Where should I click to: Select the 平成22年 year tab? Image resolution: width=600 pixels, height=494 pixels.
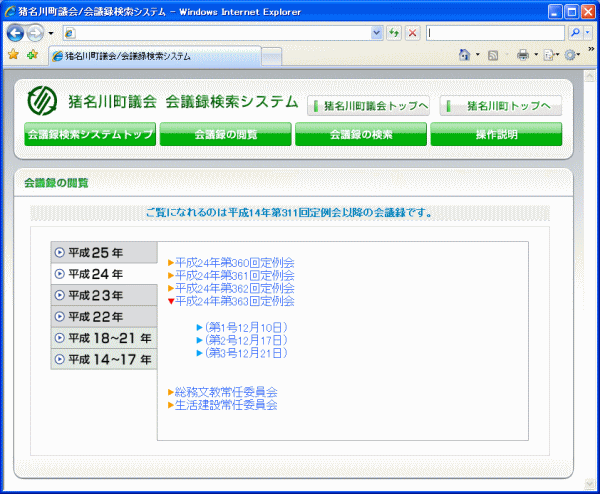(x=104, y=317)
